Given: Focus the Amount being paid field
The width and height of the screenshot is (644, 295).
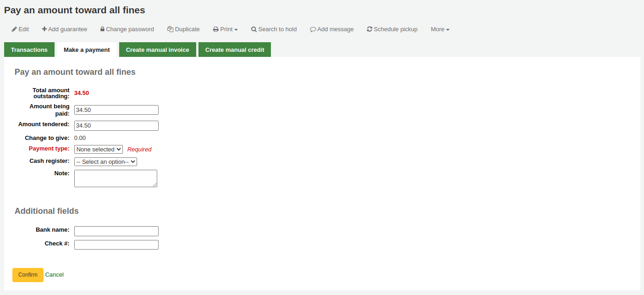Looking at the screenshot, I should pos(116,110).
